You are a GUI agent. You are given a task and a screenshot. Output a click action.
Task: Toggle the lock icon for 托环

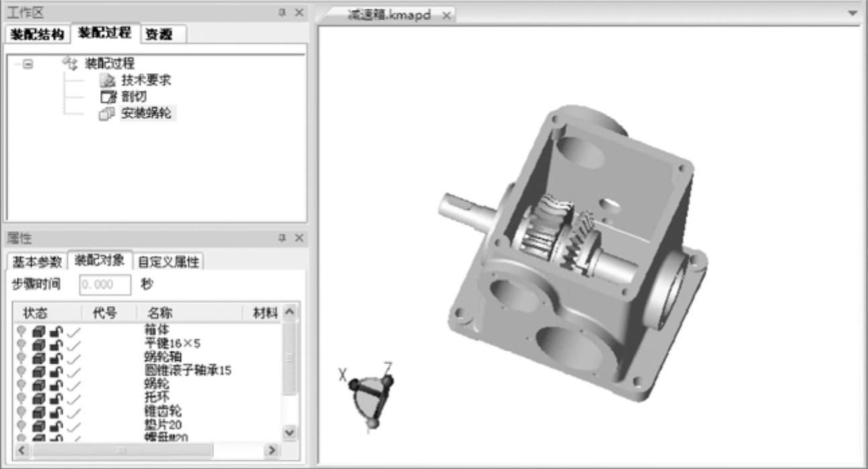point(56,398)
